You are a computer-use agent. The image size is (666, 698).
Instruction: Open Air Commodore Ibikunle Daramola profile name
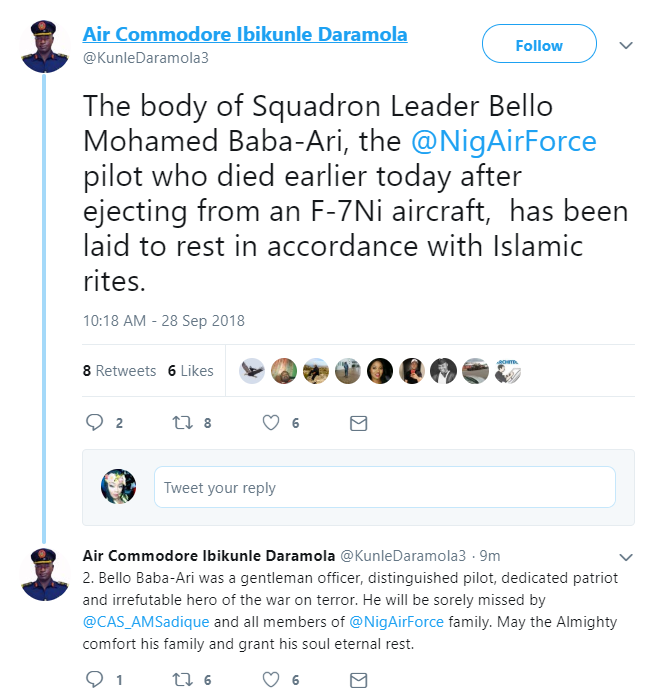click(245, 35)
